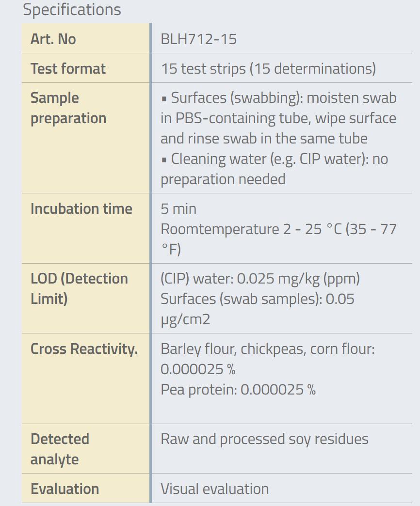This screenshot has height=506, width=420.
Task: Click the (CIP) water 0.025 mg/kg value
Action: (260, 279)
